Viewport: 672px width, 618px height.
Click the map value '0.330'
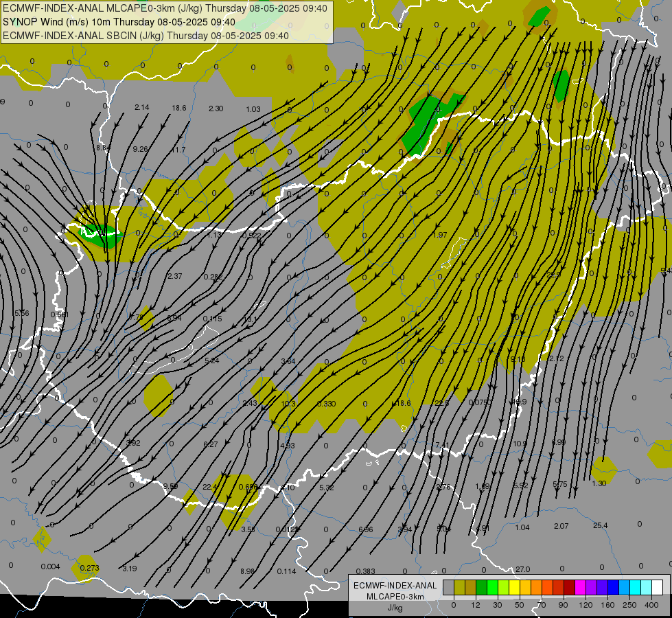pyautogui.click(x=327, y=404)
